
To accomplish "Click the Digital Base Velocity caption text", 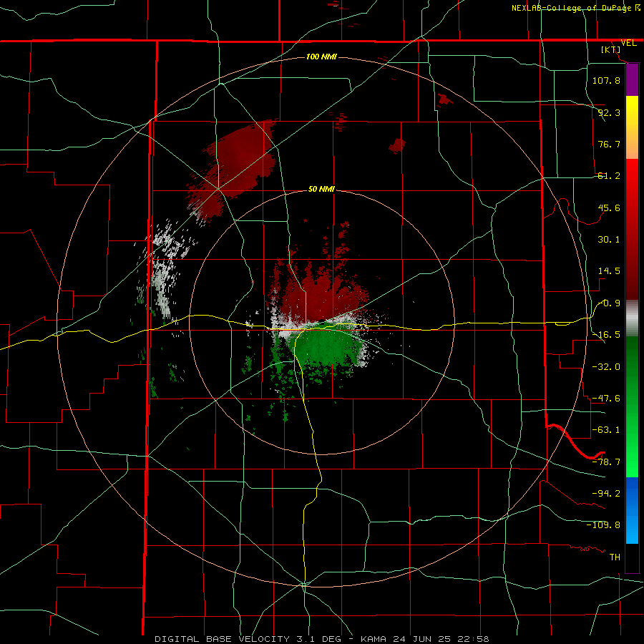I will (x=322, y=639).
